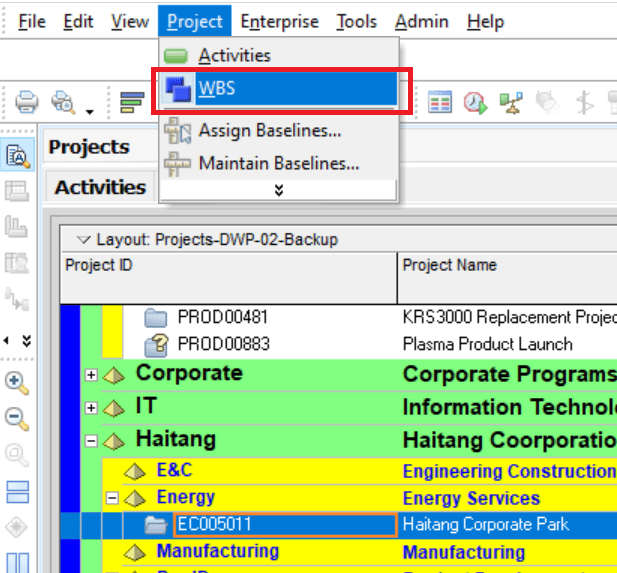
Task: Click the sidebar relationship lines icon
Action: click(17, 299)
